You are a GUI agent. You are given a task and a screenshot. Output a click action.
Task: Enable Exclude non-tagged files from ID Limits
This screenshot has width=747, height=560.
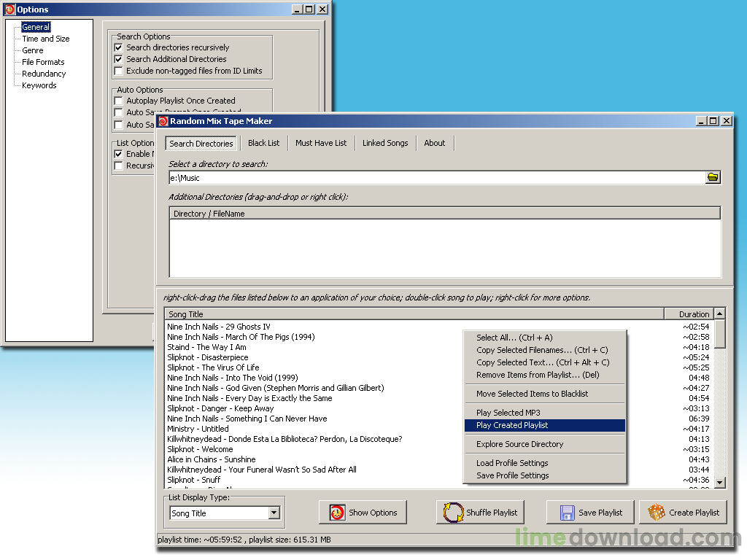pyautogui.click(x=119, y=71)
